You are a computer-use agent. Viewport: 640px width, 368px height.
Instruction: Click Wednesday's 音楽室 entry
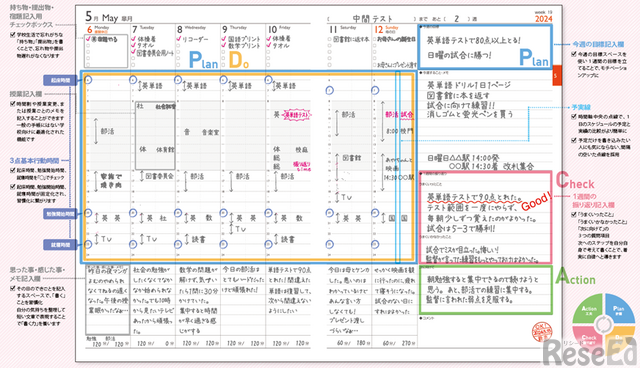coord(211,132)
